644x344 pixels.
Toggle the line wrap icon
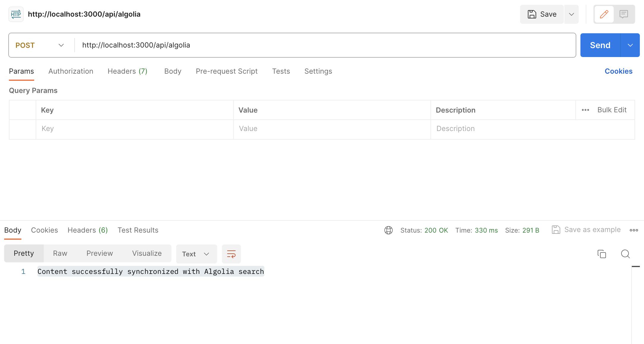(x=231, y=254)
